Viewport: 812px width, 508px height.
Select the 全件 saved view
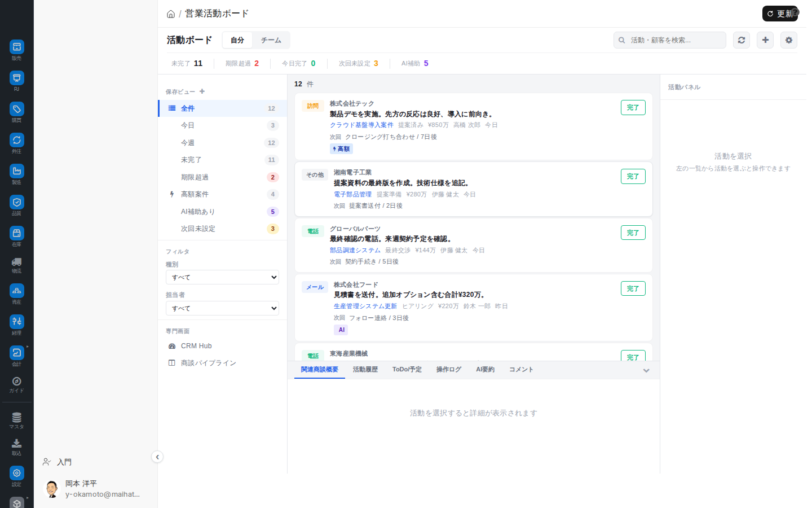(223, 108)
